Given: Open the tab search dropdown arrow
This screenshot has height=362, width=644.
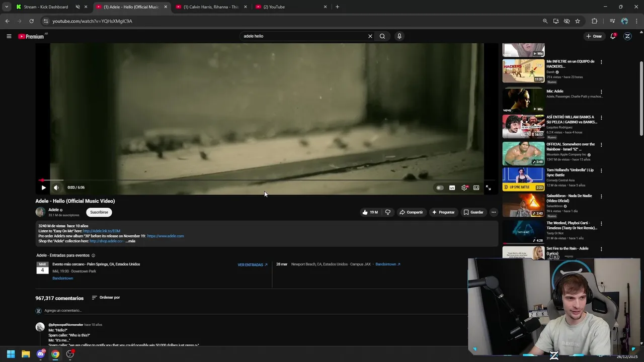Looking at the screenshot, I should pos(7,7).
